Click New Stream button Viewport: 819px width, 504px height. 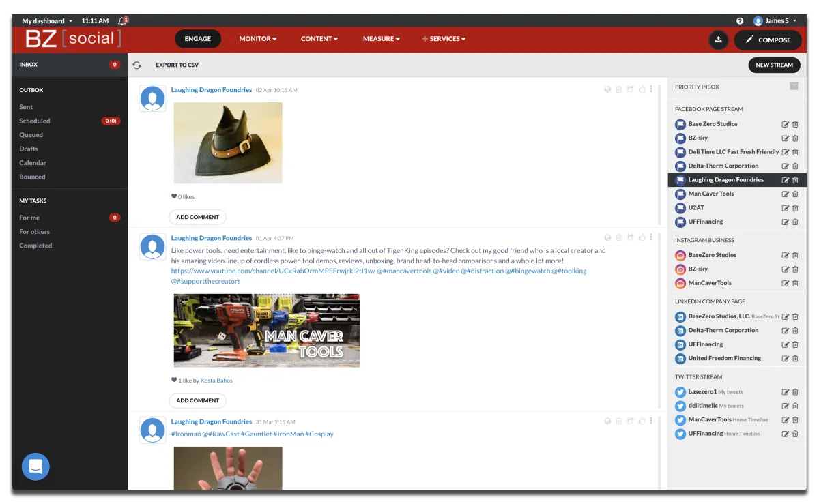click(774, 65)
